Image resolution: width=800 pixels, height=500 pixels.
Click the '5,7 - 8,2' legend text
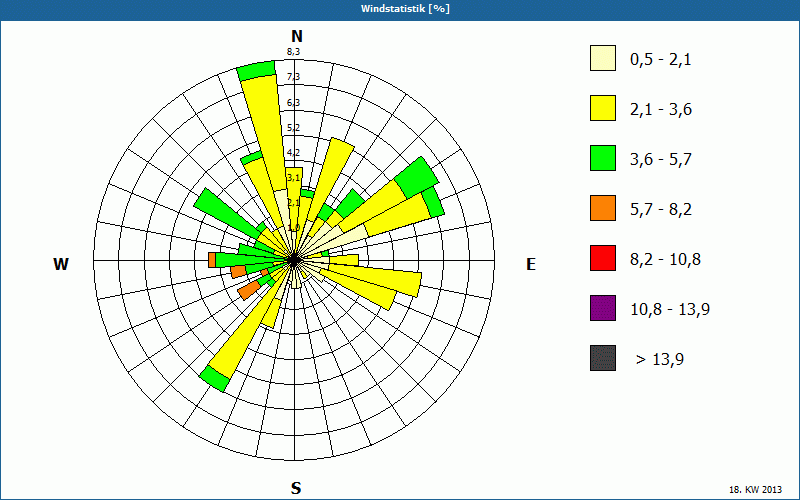pyautogui.click(x=661, y=210)
